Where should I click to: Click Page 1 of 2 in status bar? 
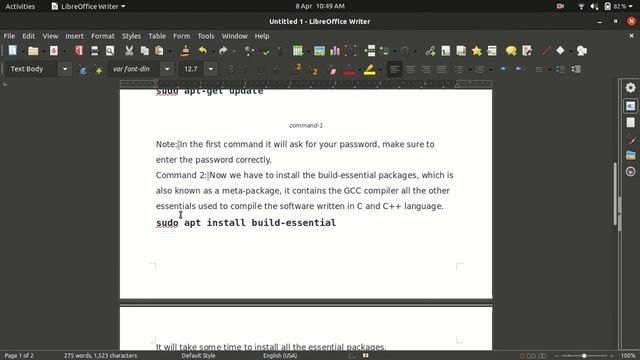click(19, 356)
